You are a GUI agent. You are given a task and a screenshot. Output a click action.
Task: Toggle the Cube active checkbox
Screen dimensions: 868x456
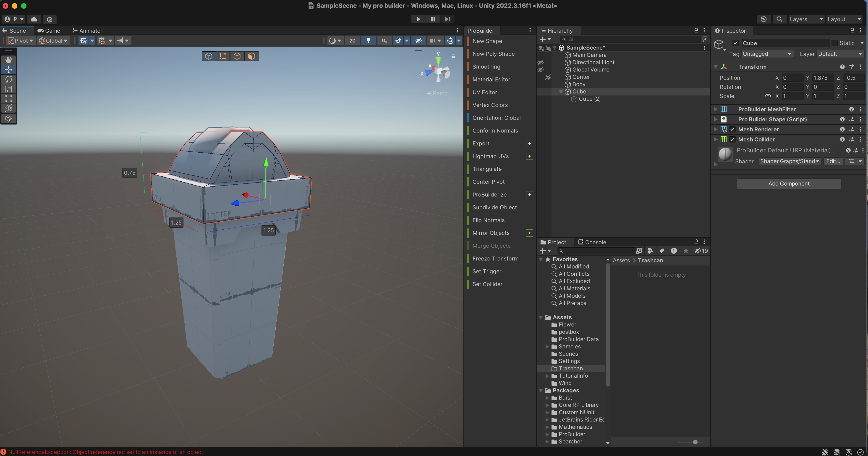[x=736, y=43]
